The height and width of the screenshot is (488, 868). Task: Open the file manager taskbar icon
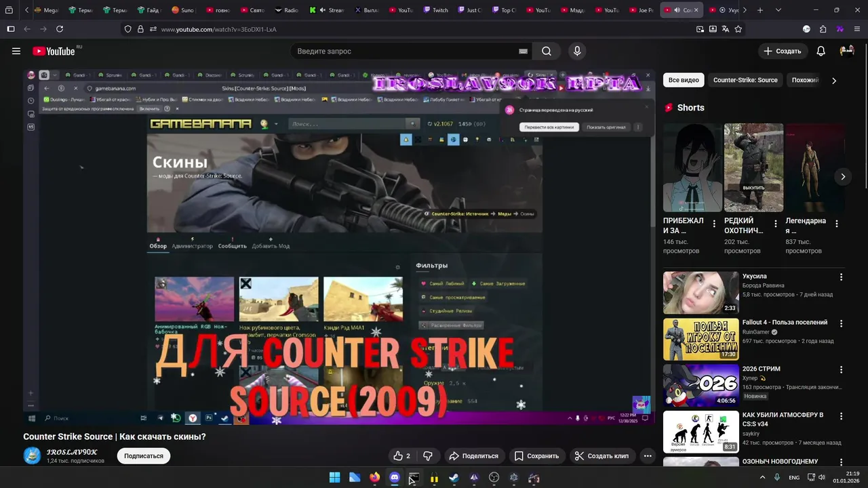pyautogui.click(x=355, y=478)
